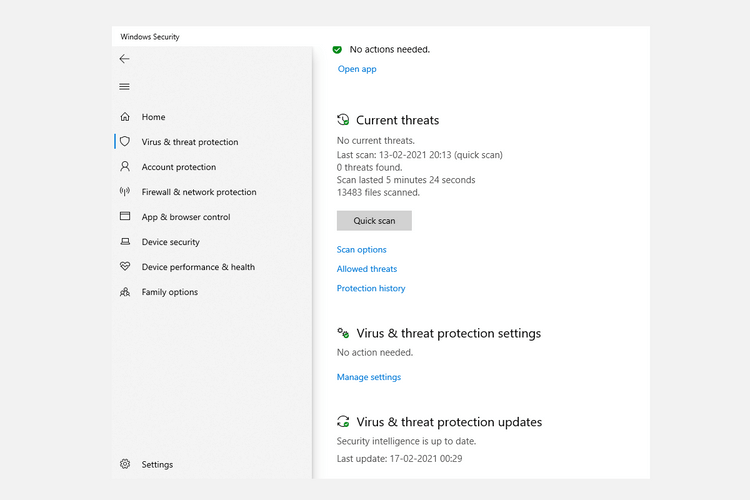
Task: Click the '13483 files scanned.' text
Action: tap(378, 192)
